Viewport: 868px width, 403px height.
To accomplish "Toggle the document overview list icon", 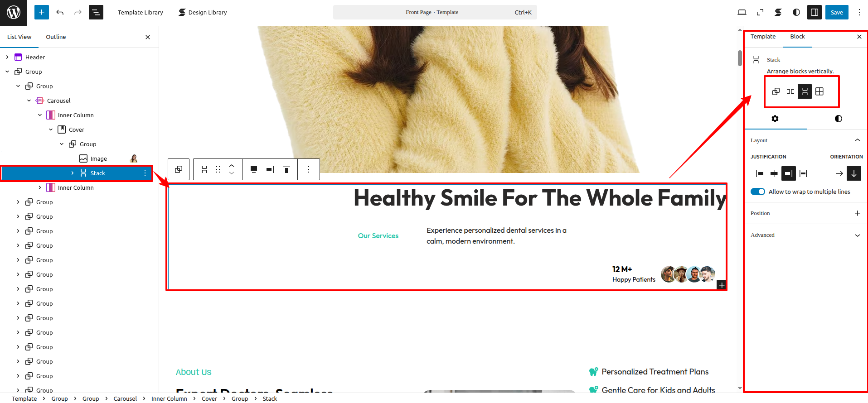I will pos(96,12).
